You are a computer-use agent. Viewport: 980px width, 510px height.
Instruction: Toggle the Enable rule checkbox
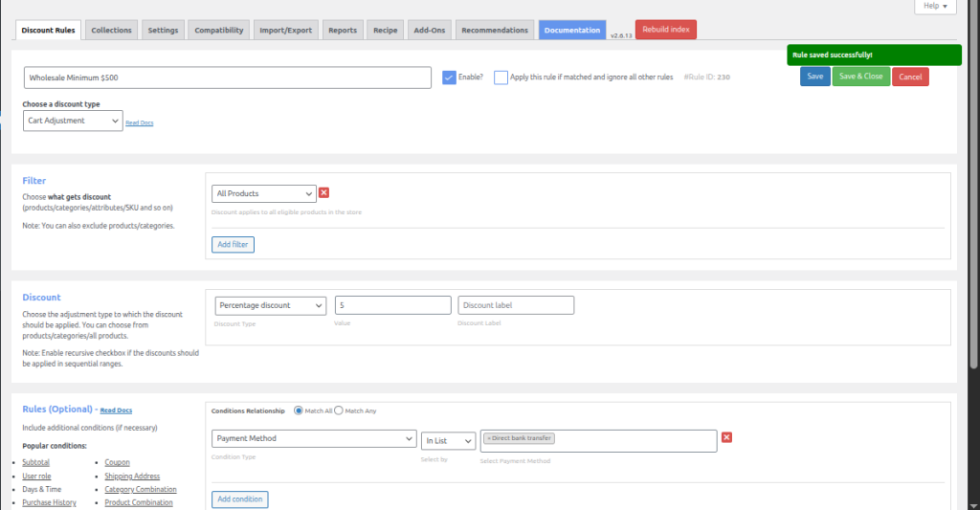pyautogui.click(x=449, y=78)
